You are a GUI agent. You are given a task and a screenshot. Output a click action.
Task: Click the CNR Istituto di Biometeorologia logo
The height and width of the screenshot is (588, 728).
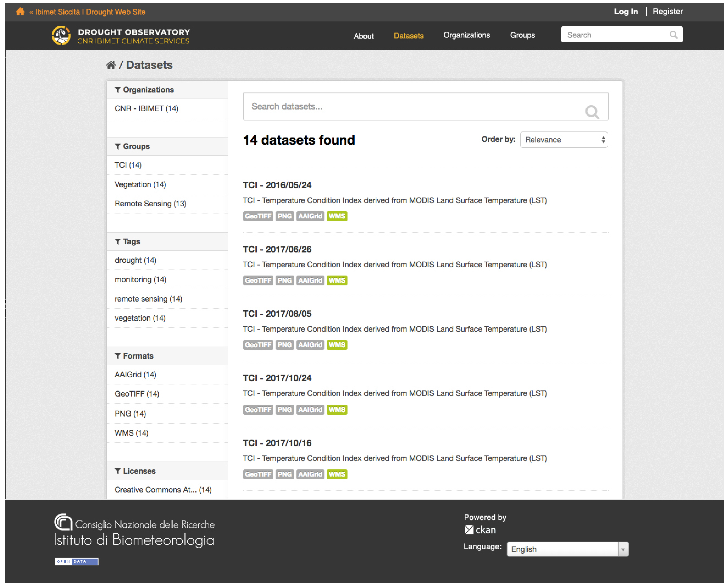[x=134, y=531]
